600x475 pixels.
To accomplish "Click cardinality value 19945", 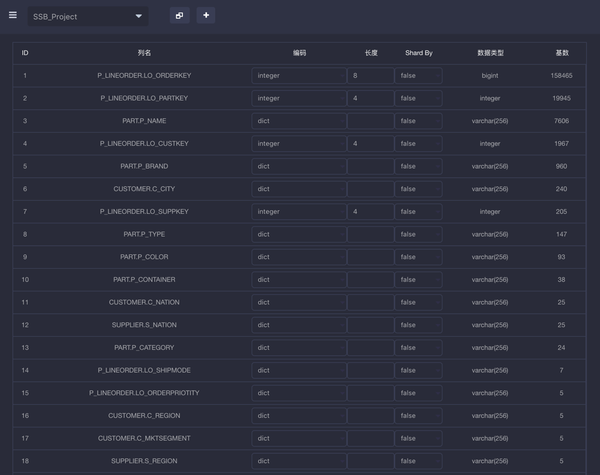I will tap(561, 98).
